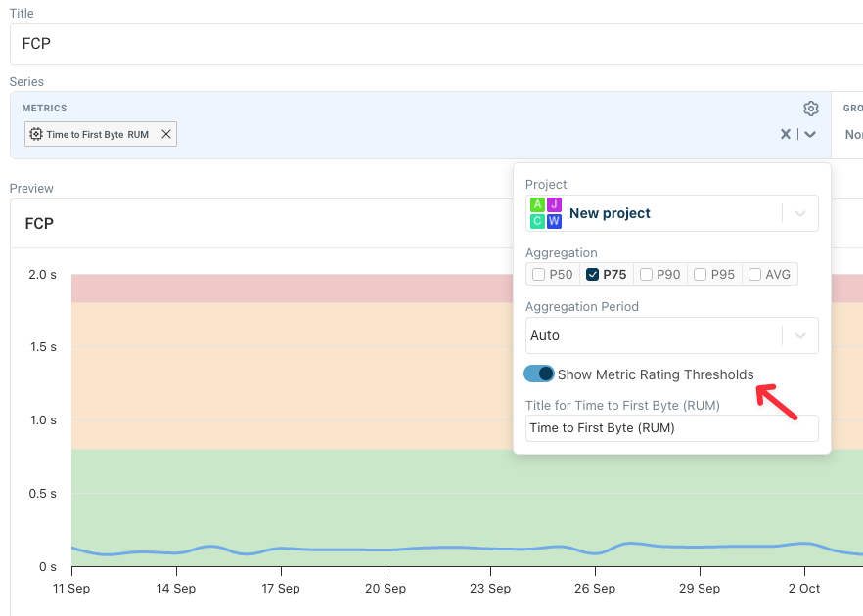Click the FCP title input field
The width and height of the screenshot is (863, 616).
[436, 44]
